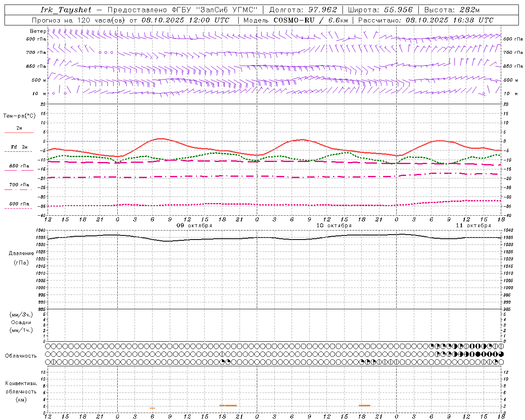
Task: Click the computed time Рассчитано: 08.10.2025 16:38 UTC
Action: [x=426, y=20]
